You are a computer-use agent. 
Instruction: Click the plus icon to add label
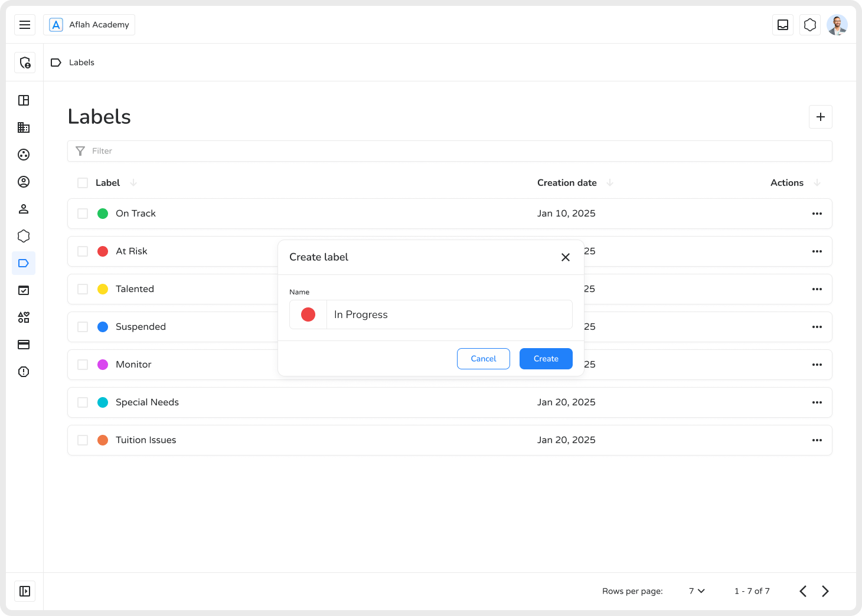pos(821,117)
